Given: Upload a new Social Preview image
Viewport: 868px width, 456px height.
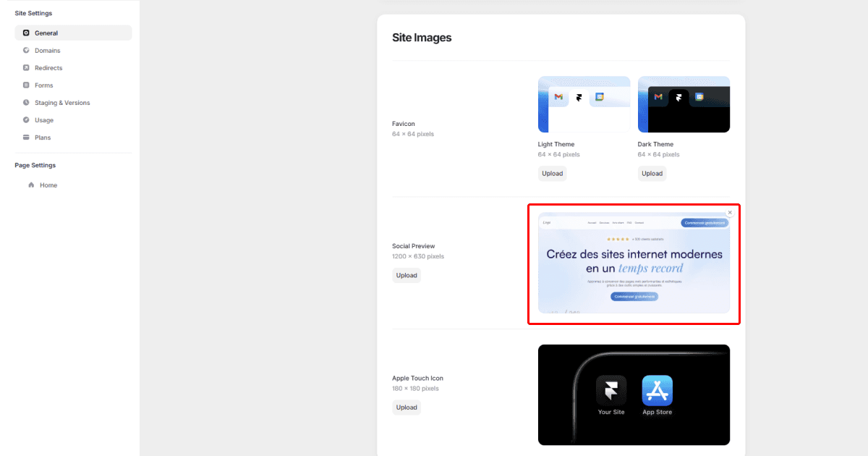Looking at the screenshot, I should (x=406, y=275).
